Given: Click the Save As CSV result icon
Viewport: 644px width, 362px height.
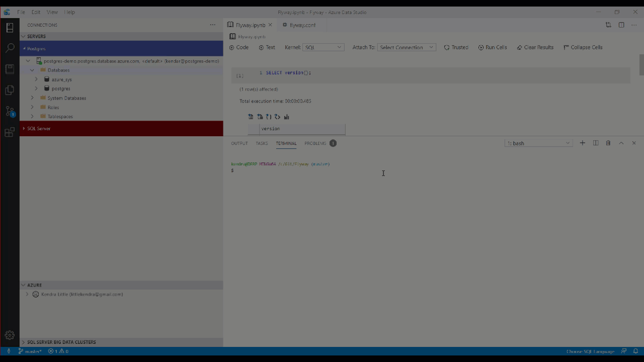Looking at the screenshot, I should point(251,117).
